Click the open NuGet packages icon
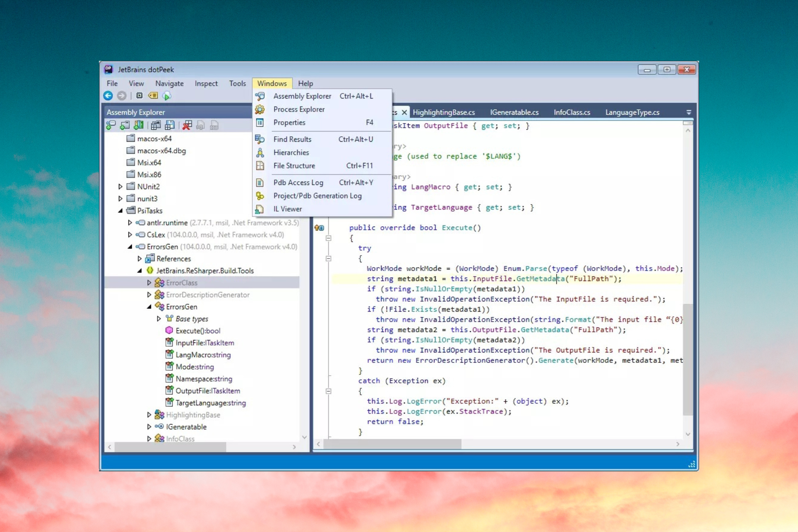This screenshot has height=532, width=798. 138,125
